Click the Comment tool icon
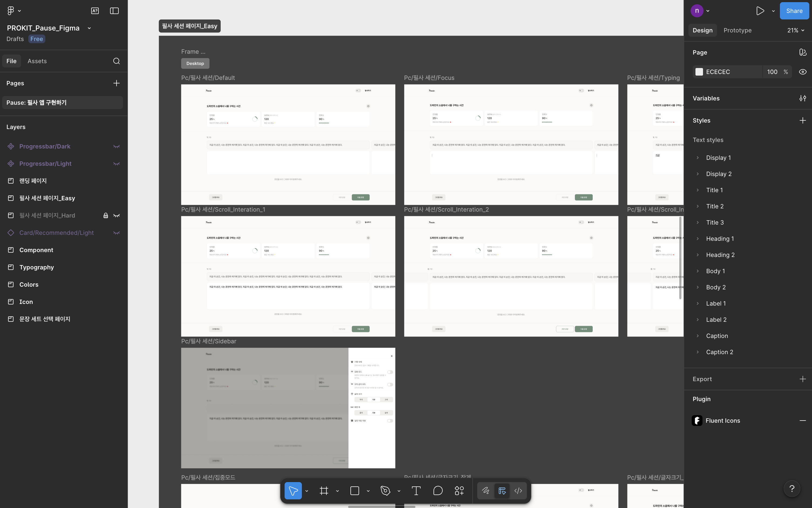 tap(438, 491)
